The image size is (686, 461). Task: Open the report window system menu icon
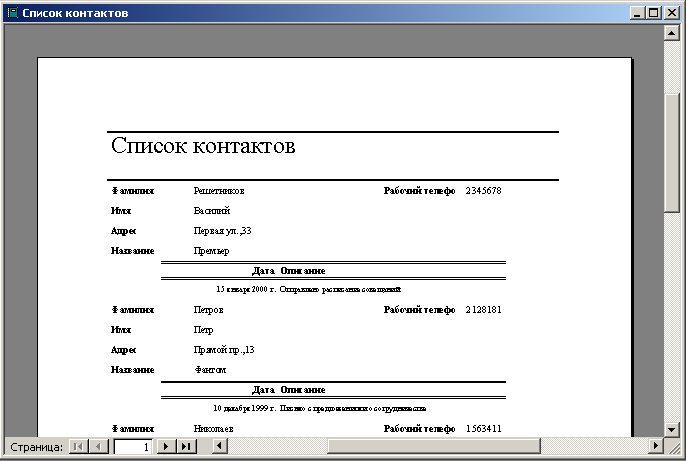pyautogui.click(x=13, y=13)
